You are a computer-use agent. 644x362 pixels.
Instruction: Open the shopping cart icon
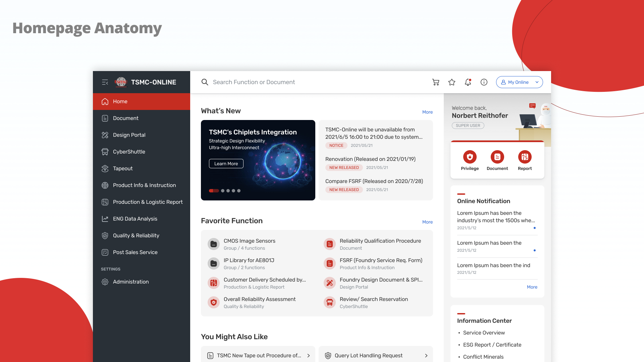[436, 82]
